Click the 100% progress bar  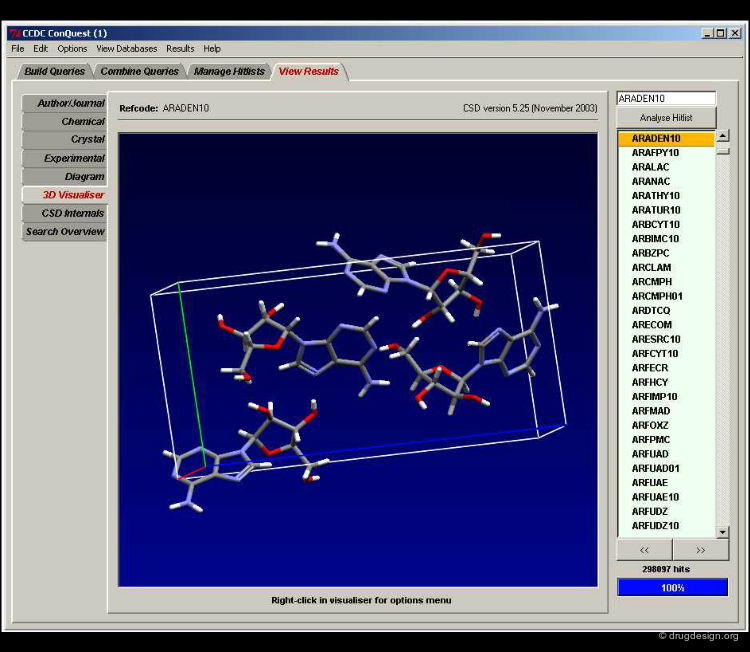673,587
